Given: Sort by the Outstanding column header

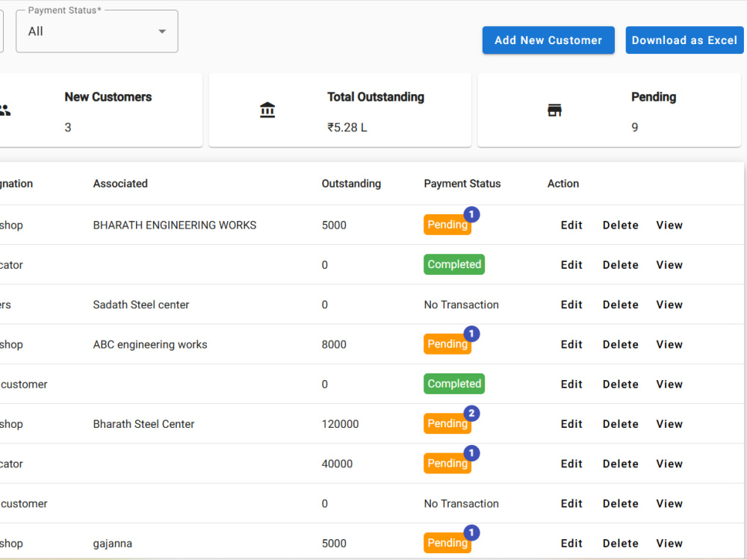Looking at the screenshot, I should [x=351, y=184].
